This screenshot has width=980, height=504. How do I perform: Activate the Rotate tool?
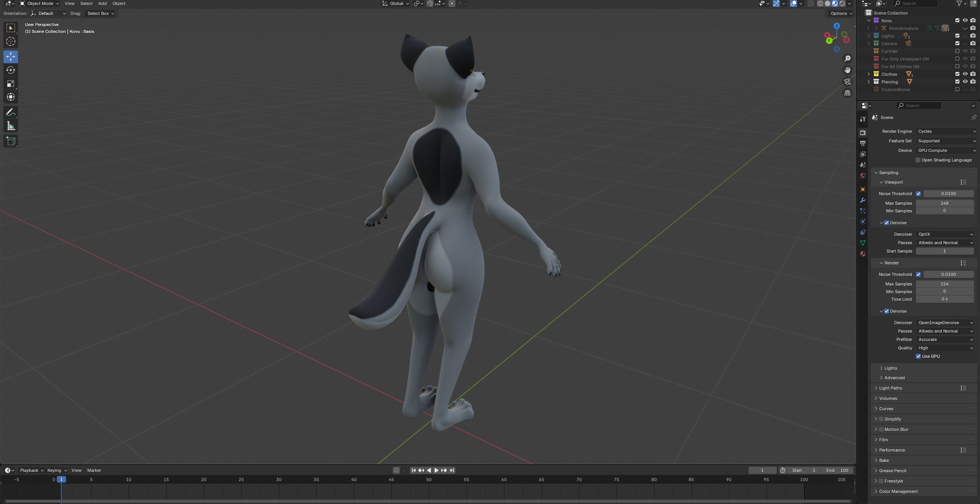pyautogui.click(x=11, y=70)
